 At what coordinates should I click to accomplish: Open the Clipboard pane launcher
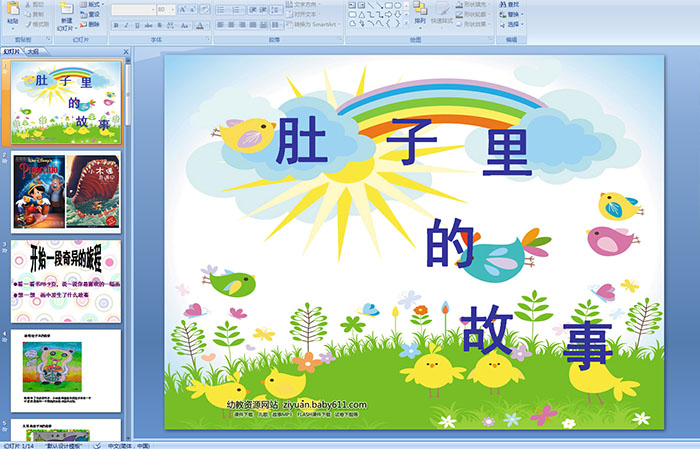[49, 39]
